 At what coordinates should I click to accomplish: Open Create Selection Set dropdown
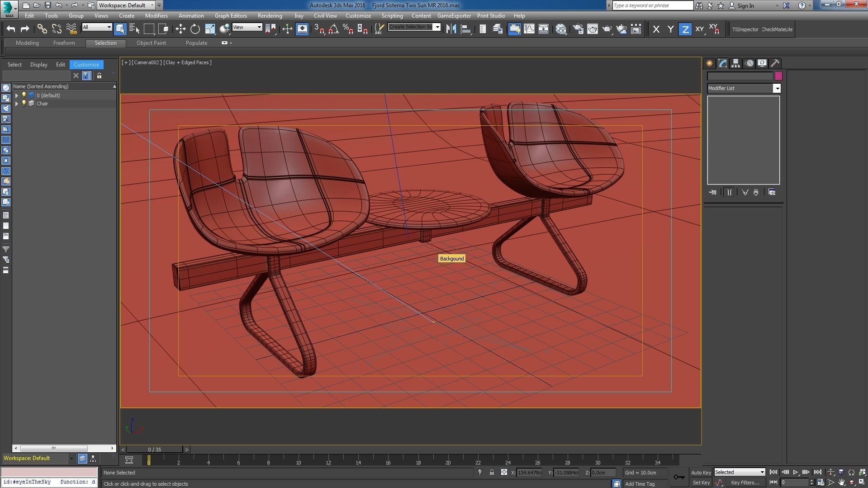[414, 27]
